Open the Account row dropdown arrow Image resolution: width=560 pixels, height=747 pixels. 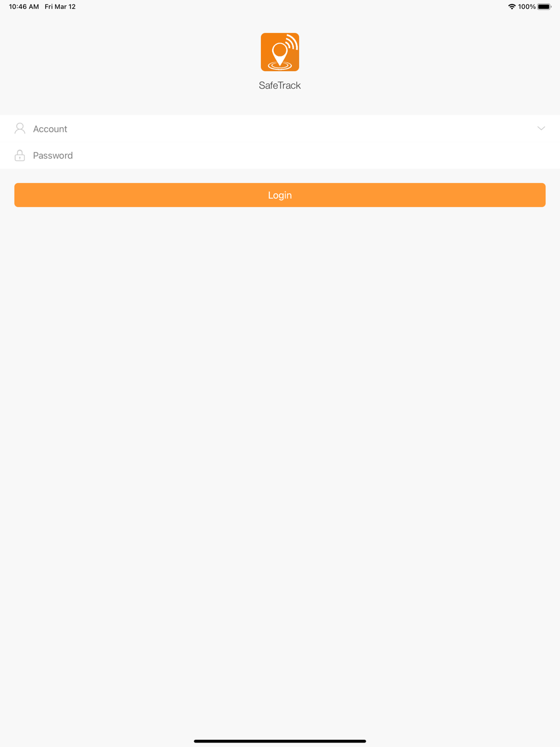tap(541, 128)
